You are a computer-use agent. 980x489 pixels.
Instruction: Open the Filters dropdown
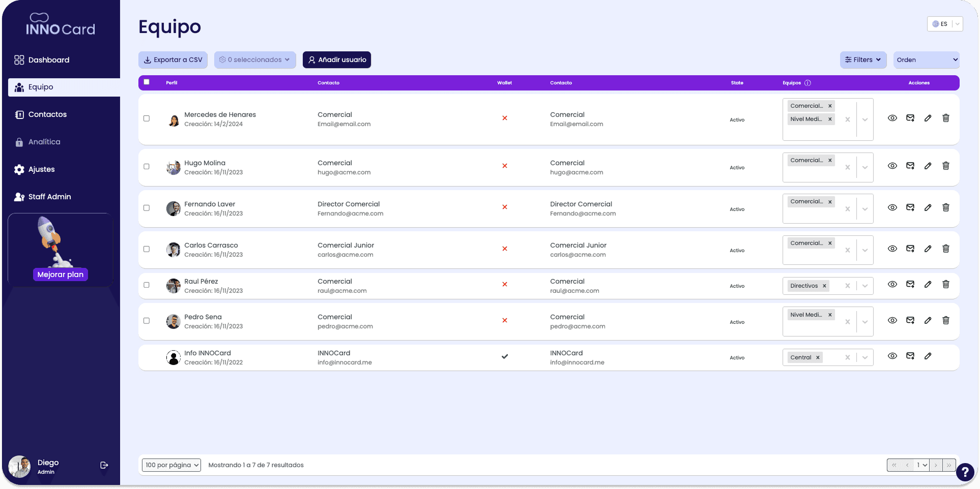tap(863, 59)
